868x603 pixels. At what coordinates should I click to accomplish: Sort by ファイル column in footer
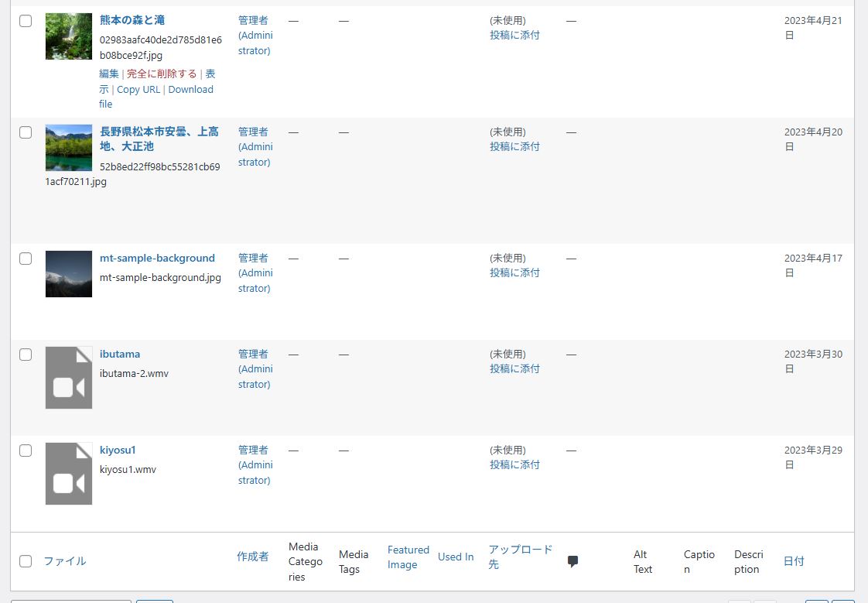65,561
